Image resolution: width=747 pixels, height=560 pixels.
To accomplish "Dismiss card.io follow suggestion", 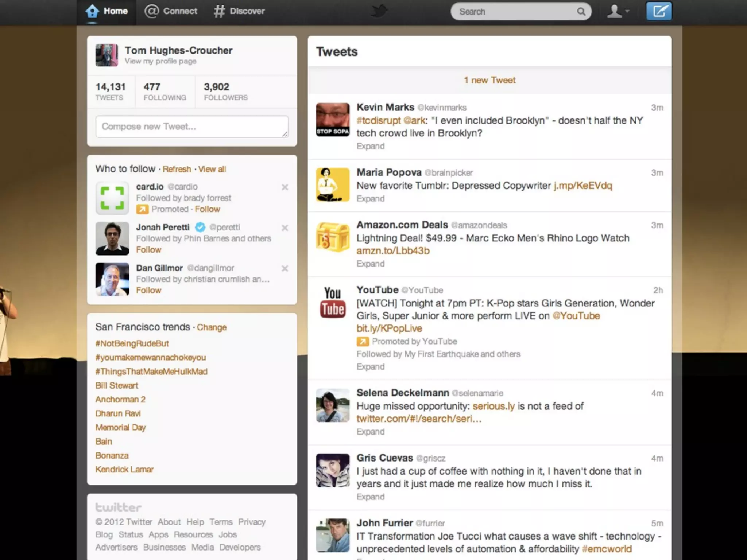I will (x=285, y=187).
